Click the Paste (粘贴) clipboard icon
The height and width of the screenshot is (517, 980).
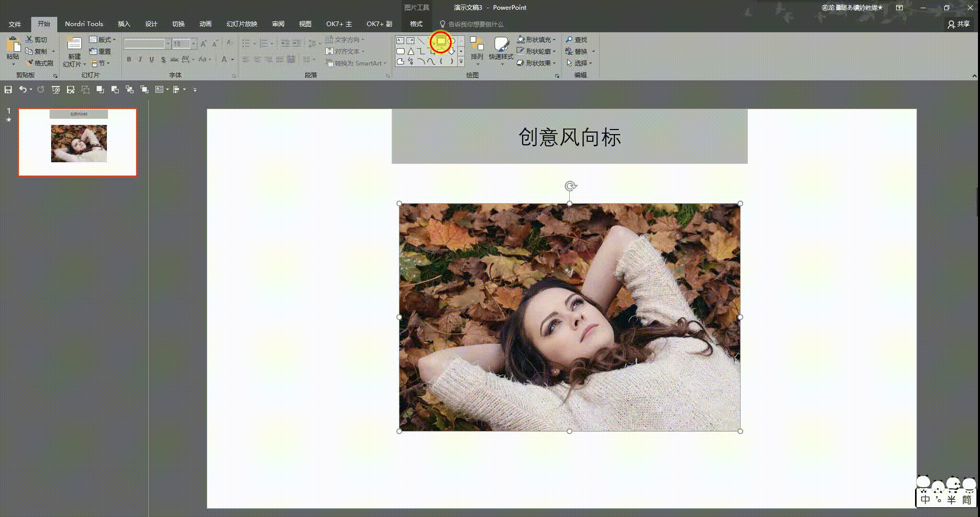coord(13,45)
